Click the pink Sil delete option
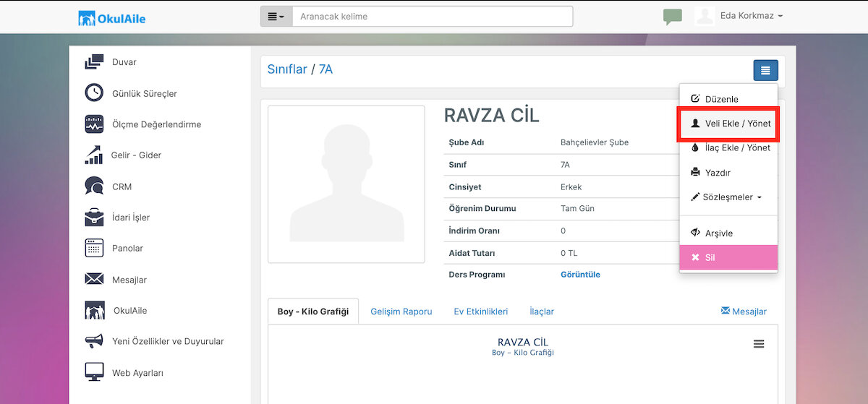 pos(728,257)
